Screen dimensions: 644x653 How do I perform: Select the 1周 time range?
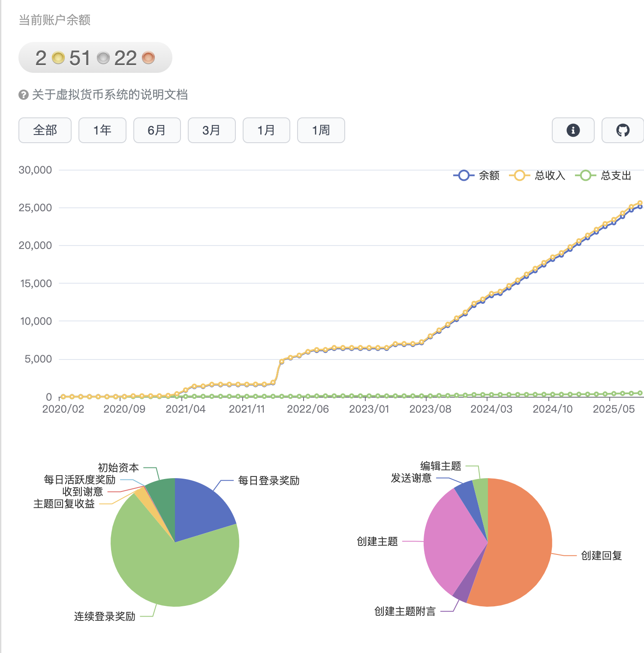click(321, 130)
